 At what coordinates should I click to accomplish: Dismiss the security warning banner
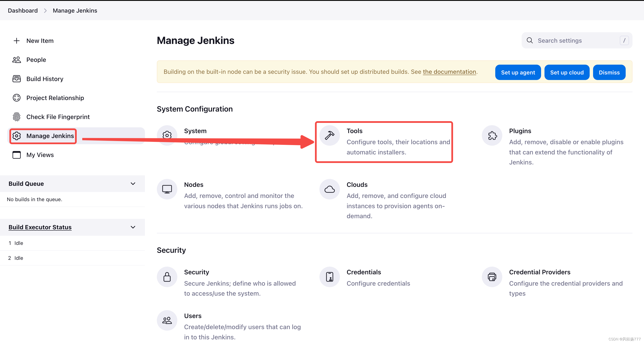pos(609,72)
